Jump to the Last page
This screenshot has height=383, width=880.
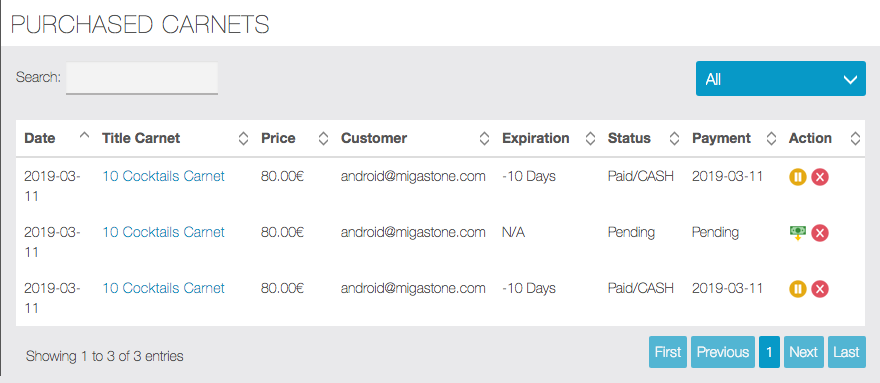[x=847, y=352]
